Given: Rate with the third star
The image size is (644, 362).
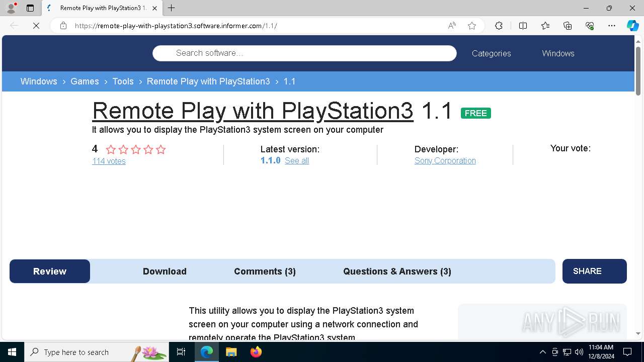Looking at the screenshot, I should pos(136,149).
